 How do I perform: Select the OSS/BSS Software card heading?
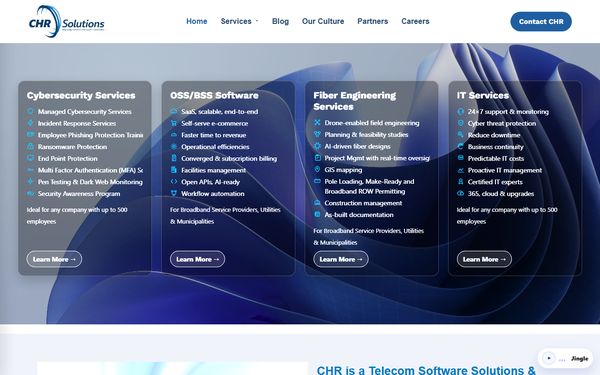214,95
